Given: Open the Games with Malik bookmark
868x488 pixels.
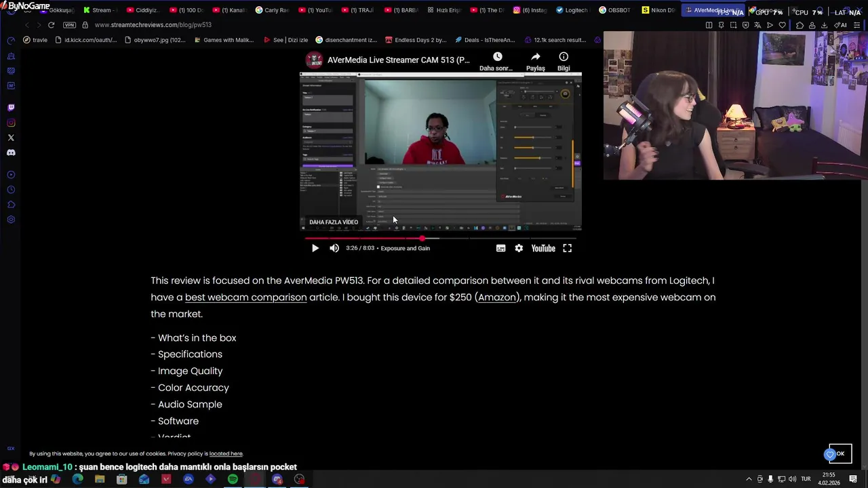Looking at the screenshot, I should click(223, 40).
